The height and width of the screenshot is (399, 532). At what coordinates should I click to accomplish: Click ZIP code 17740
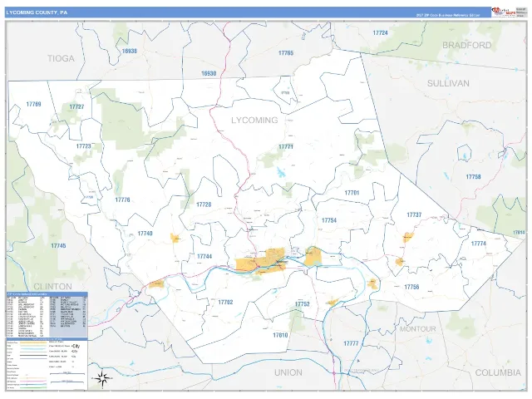pos(145,234)
